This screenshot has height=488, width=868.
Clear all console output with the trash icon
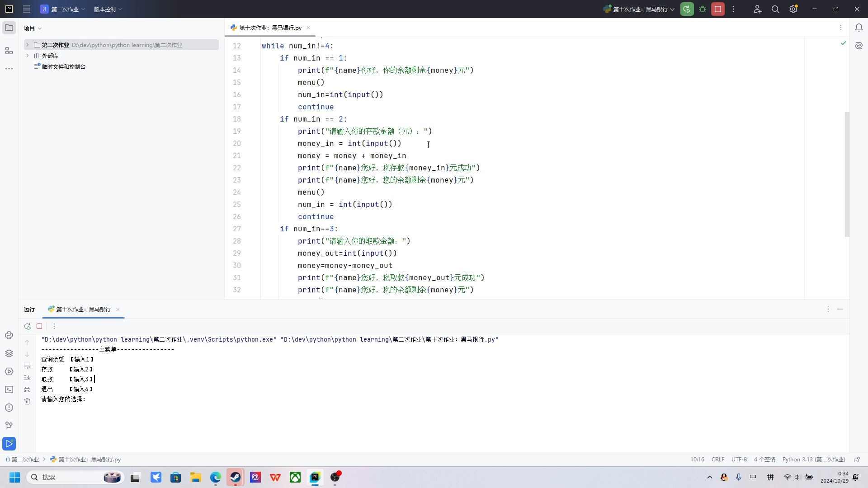click(x=27, y=401)
